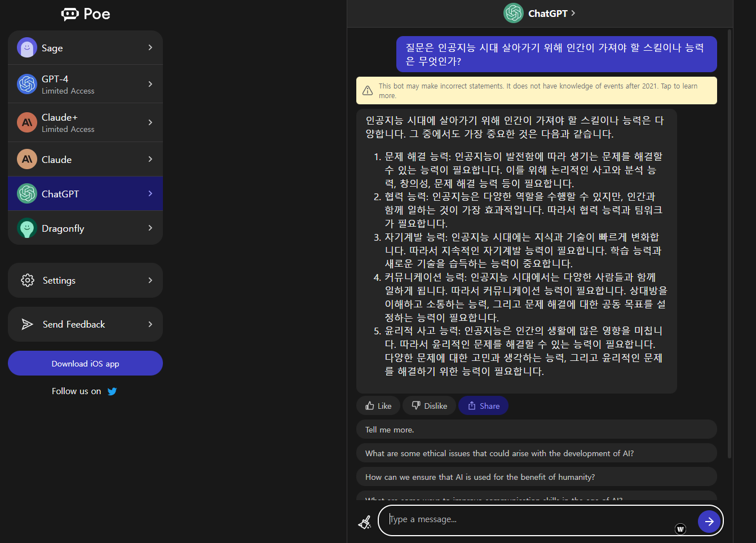The image size is (756, 543).
Task: Open Settings via its chevron
Action: [x=150, y=280]
